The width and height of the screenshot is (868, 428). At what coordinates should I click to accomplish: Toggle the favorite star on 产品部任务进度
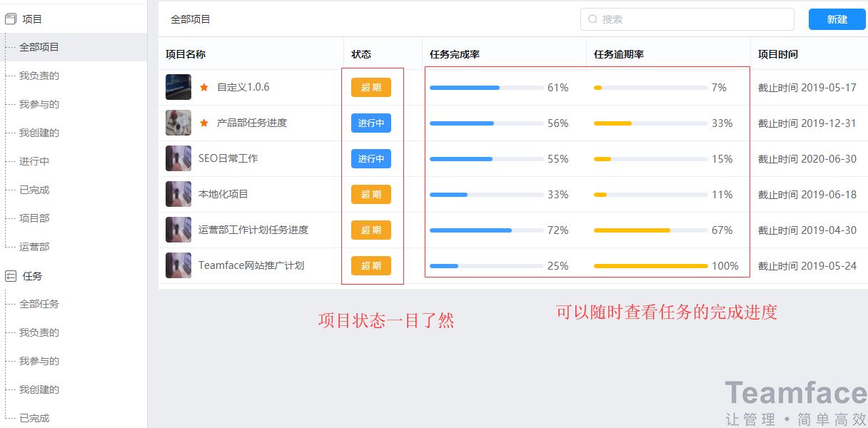[205, 123]
